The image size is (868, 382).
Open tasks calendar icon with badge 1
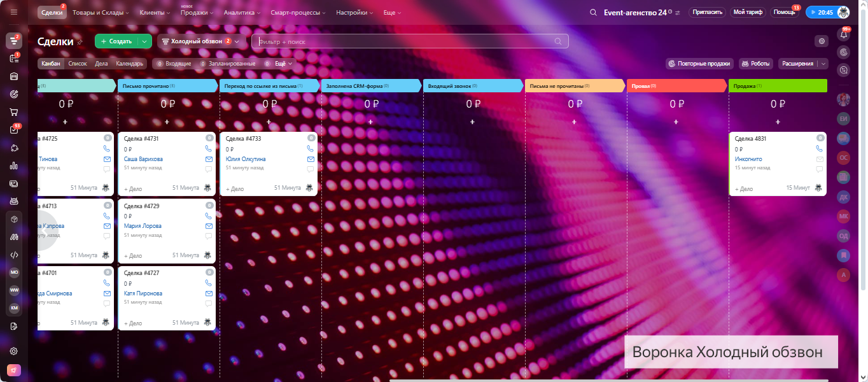coord(14,59)
